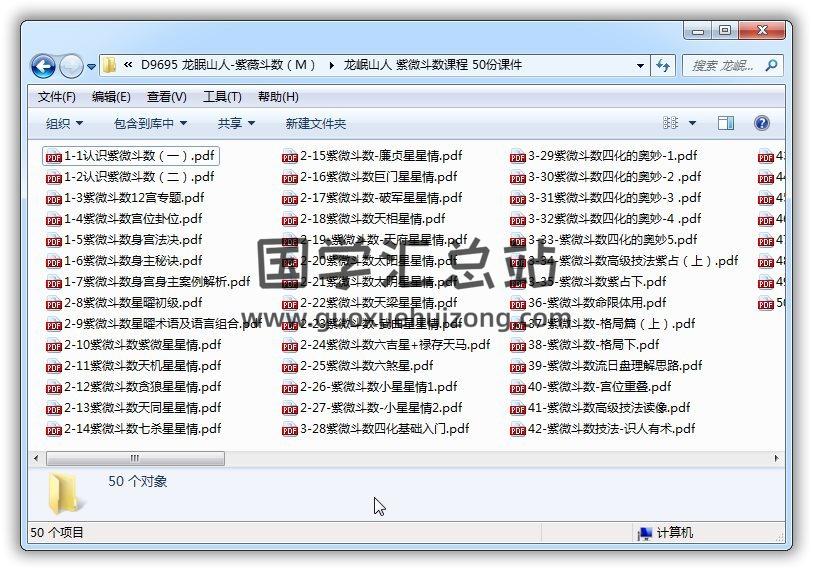Select file 2-15紫微斗数-廉贞星星情.pdf

380,156
